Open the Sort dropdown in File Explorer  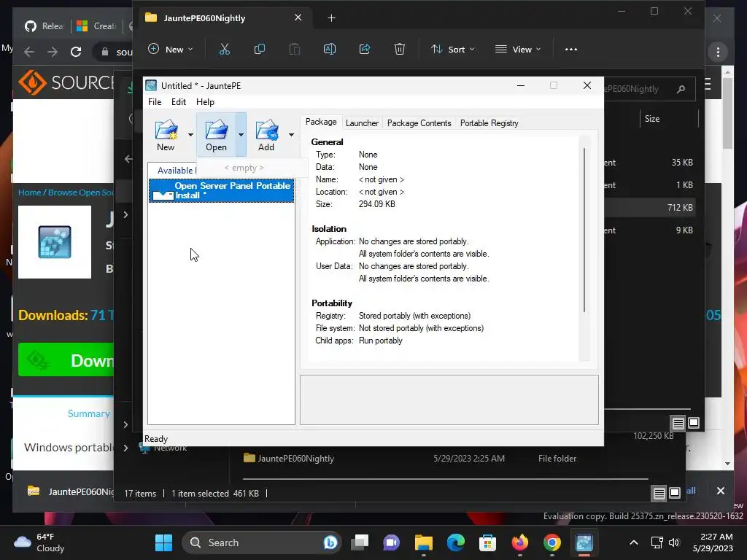point(452,49)
